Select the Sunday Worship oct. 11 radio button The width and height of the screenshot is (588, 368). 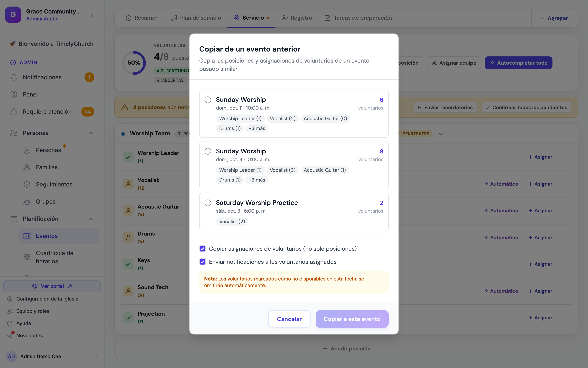click(x=208, y=100)
